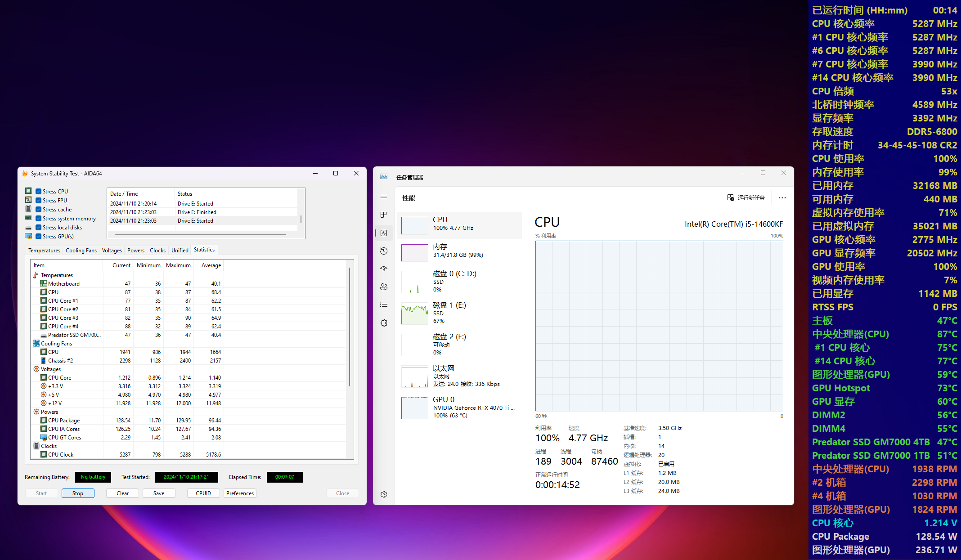Select Motherboard temperature row icon

44,284
